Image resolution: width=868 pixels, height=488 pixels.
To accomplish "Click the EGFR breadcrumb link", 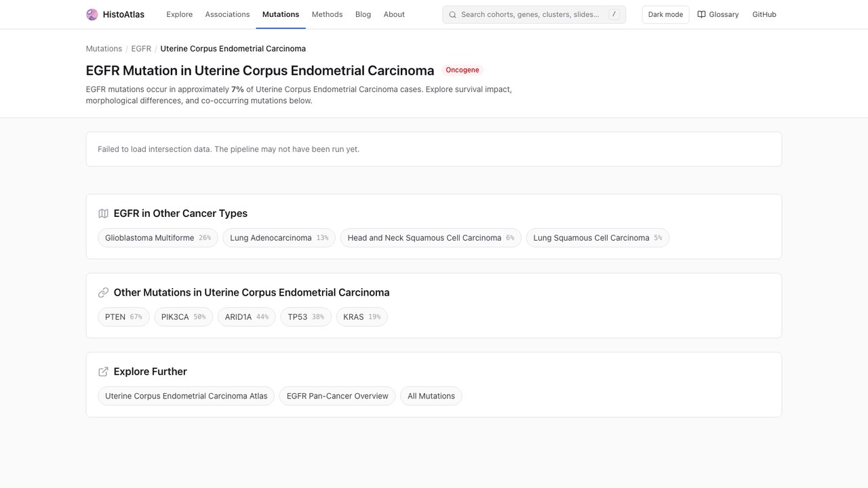I will 141,49.
